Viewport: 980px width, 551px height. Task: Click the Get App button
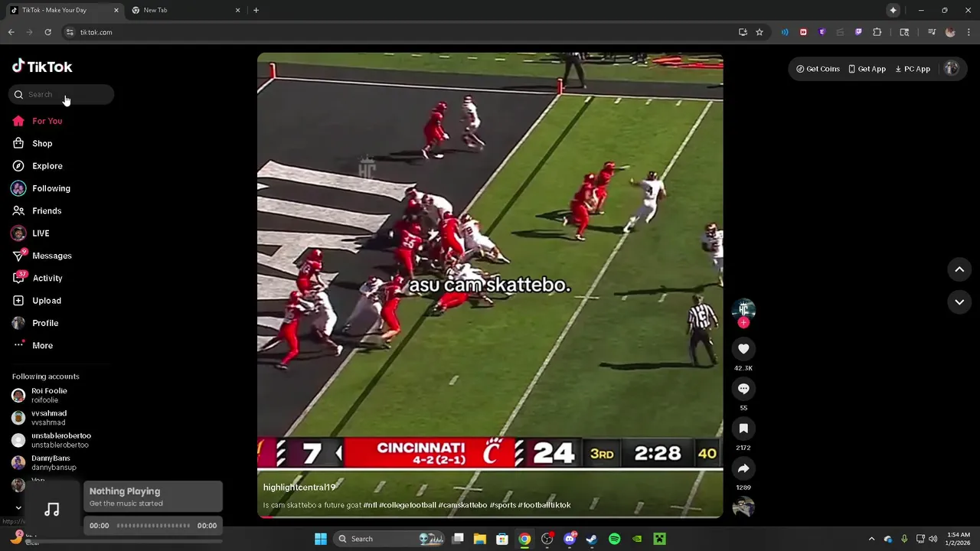click(867, 69)
